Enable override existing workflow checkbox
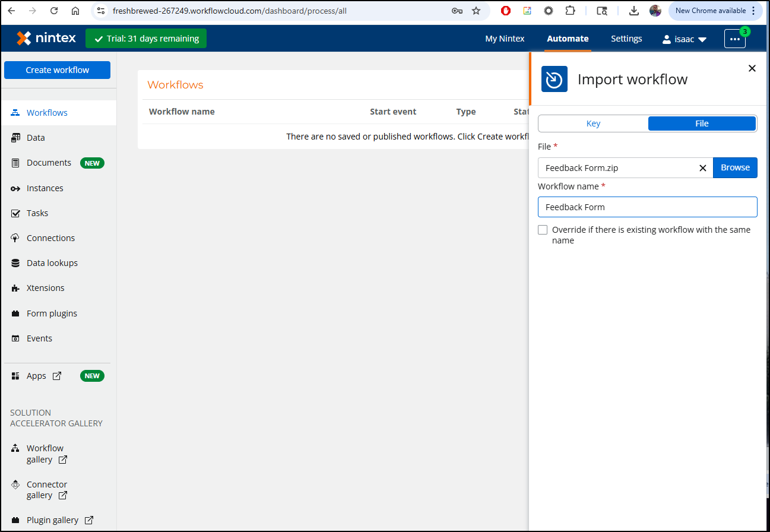Image resolution: width=770 pixels, height=532 pixels. click(543, 230)
